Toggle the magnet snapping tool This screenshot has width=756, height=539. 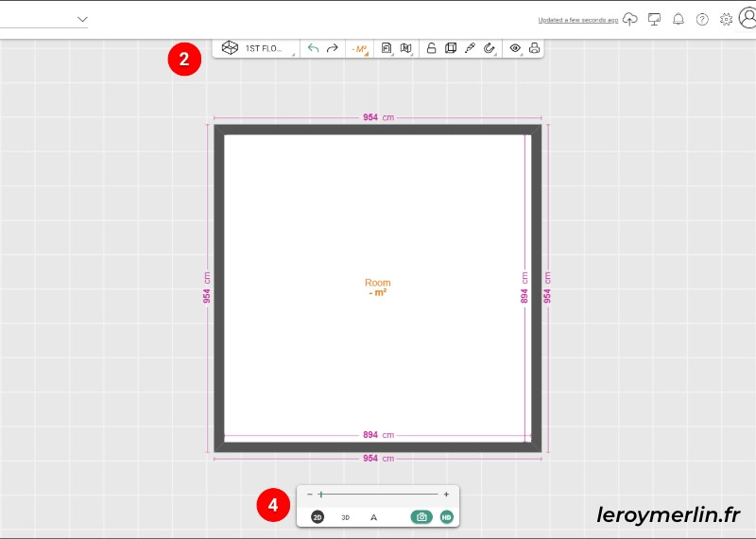pyautogui.click(x=489, y=48)
